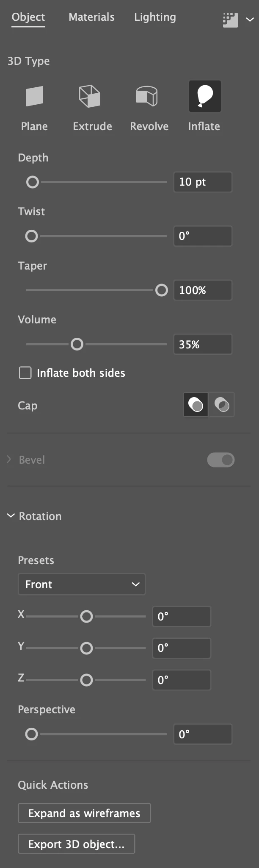The height and width of the screenshot is (868, 259).
Task: Select the Plane 3D type icon
Action: (34, 96)
